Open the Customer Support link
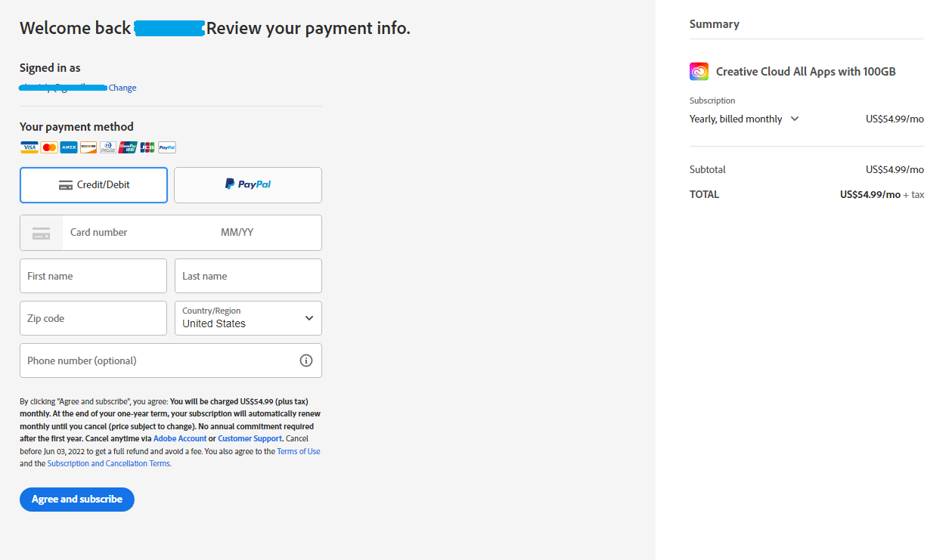The image size is (952, 560). (250, 438)
